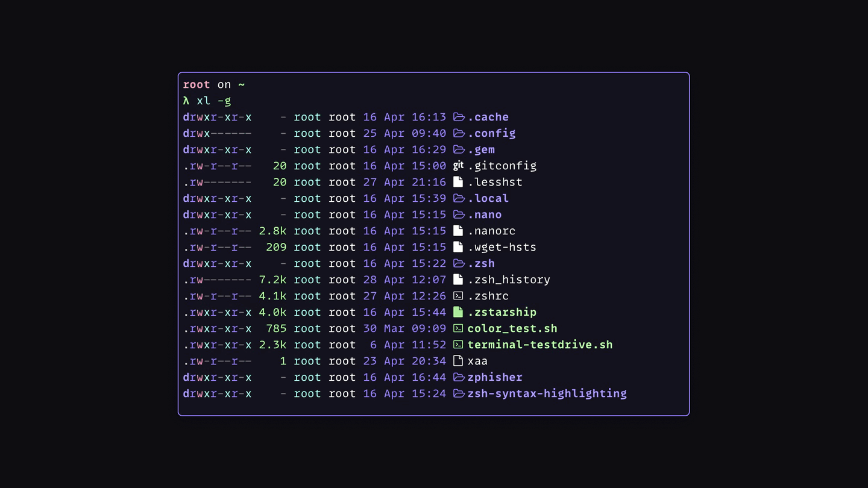Open the zsh-syntax-highlighting directory entry
Viewport: 868px width, 488px height.
click(x=546, y=393)
